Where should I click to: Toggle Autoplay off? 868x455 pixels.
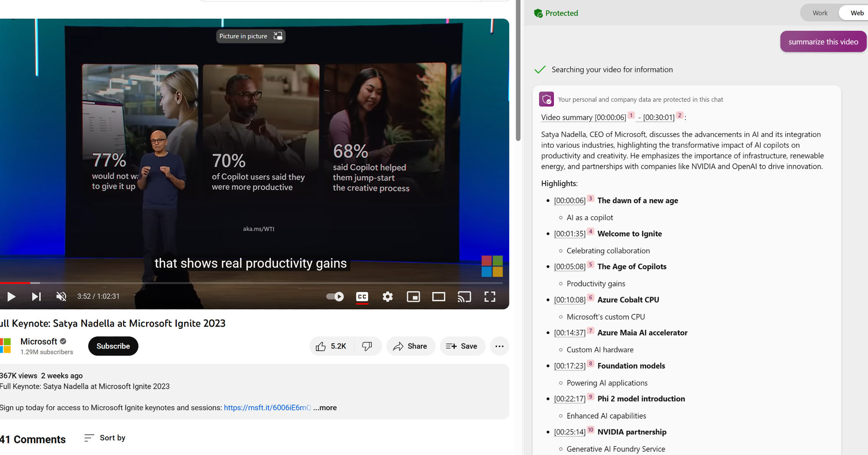pyautogui.click(x=334, y=296)
